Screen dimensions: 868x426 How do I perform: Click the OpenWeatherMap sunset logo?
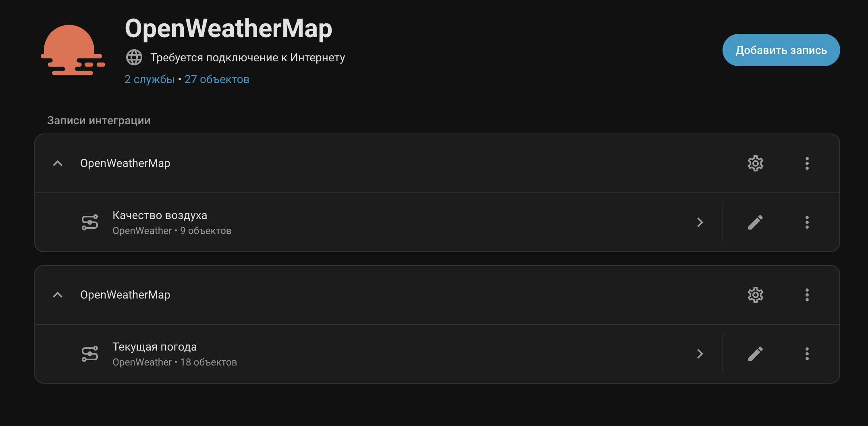click(73, 50)
